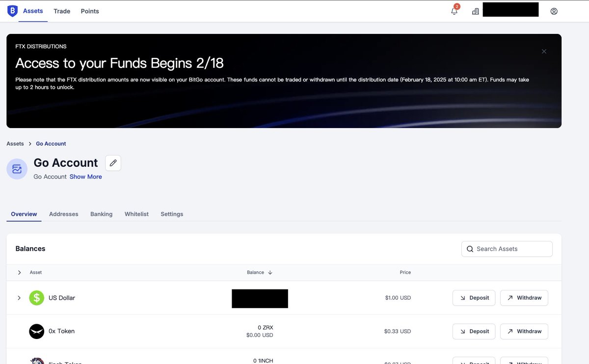
Task: Click the BitGo shield logo
Action: tap(12, 11)
